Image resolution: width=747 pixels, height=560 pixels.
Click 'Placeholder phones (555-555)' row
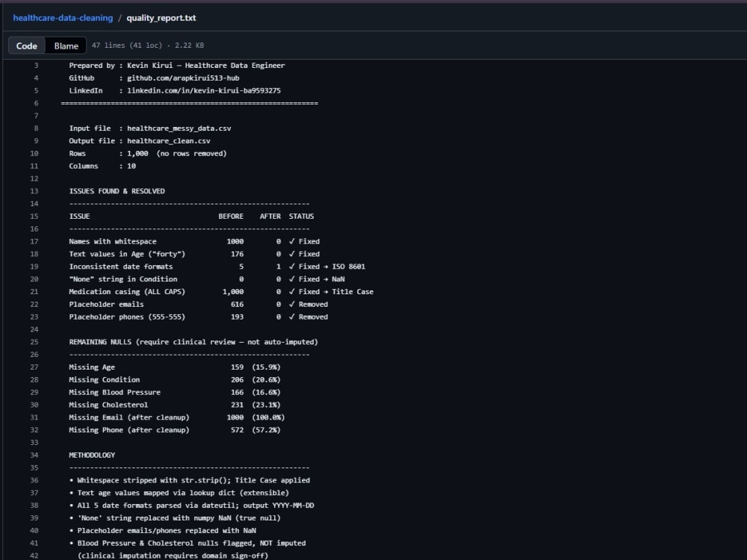(199, 317)
